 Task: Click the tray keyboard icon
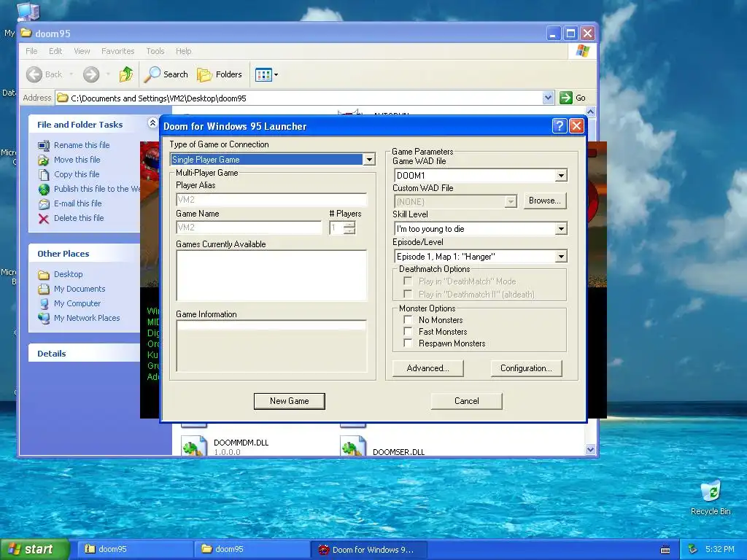click(x=665, y=550)
